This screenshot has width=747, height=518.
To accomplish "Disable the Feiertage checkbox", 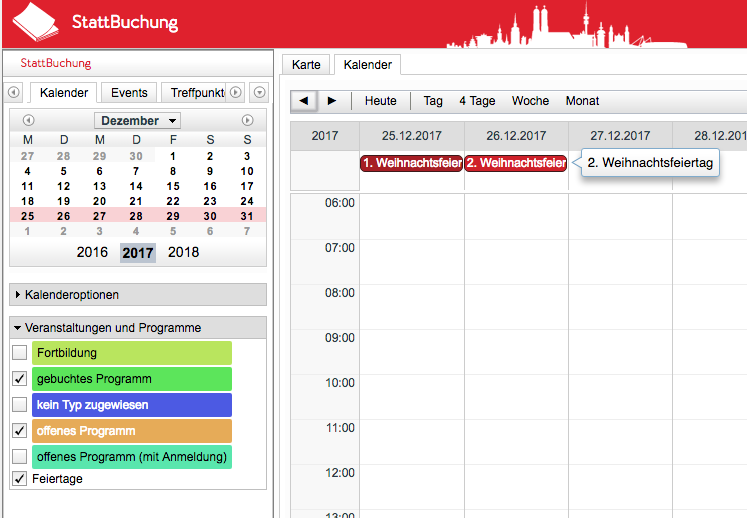I will click(x=20, y=479).
